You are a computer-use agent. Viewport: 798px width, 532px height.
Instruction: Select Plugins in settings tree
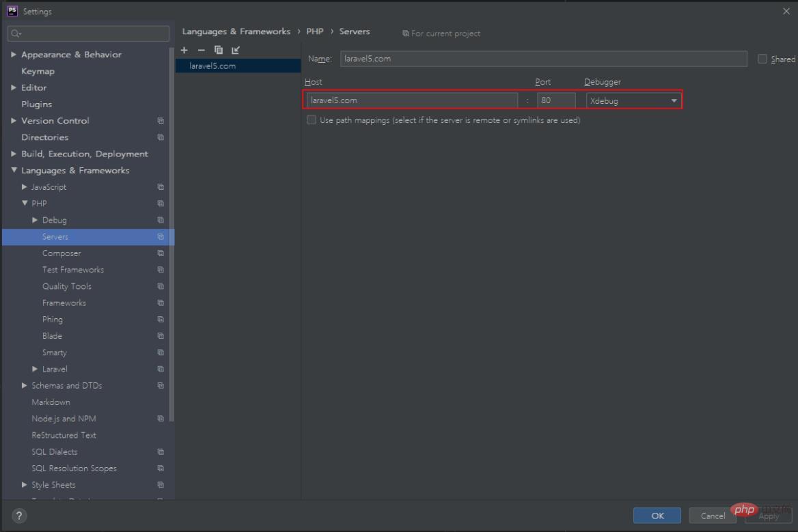coord(36,104)
